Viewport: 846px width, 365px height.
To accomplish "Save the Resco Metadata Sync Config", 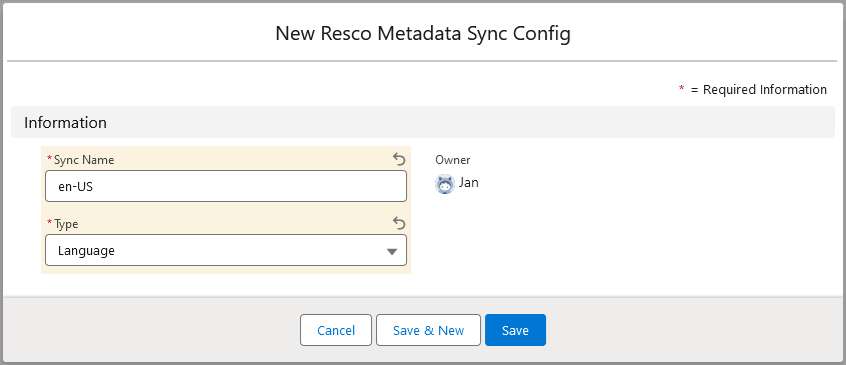I will click(x=515, y=330).
